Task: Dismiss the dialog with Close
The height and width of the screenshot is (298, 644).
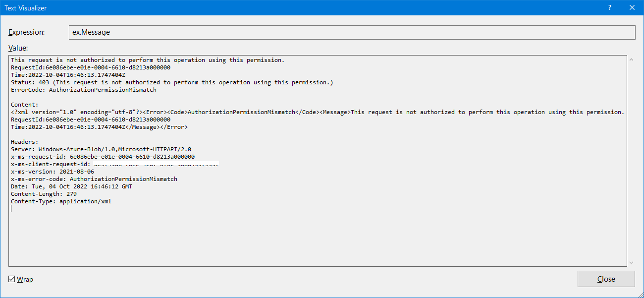Action: click(x=606, y=279)
